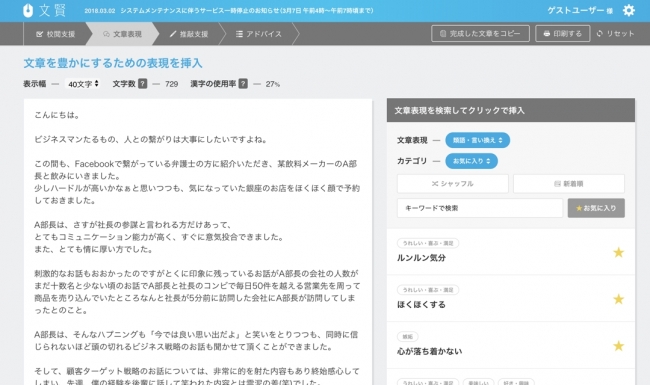Screen dimensions: 650x385
Task: Open the settings gear icon
Action: click(x=628, y=10)
